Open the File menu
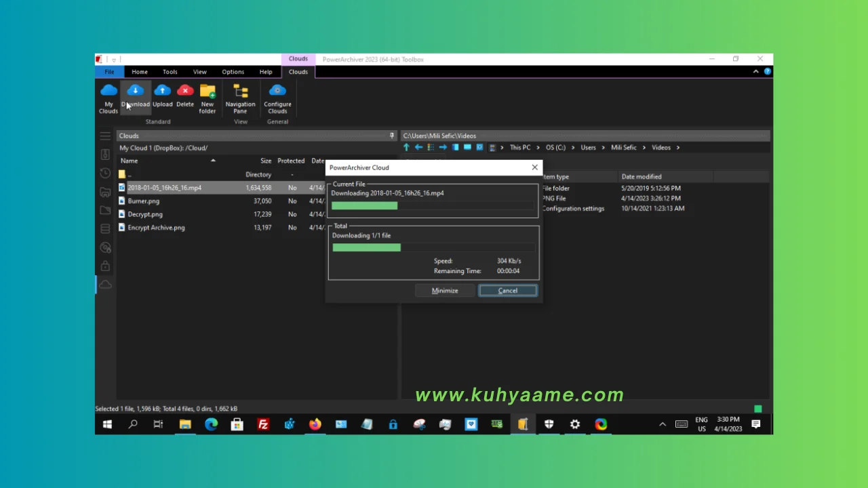The width and height of the screenshot is (868, 488). [x=109, y=72]
